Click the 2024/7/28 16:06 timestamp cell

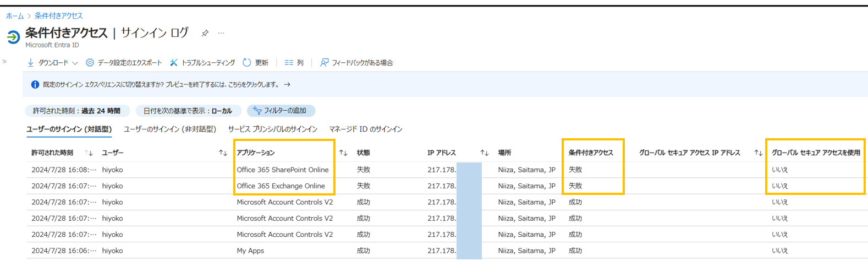pyautogui.click(x=64, y=251)
